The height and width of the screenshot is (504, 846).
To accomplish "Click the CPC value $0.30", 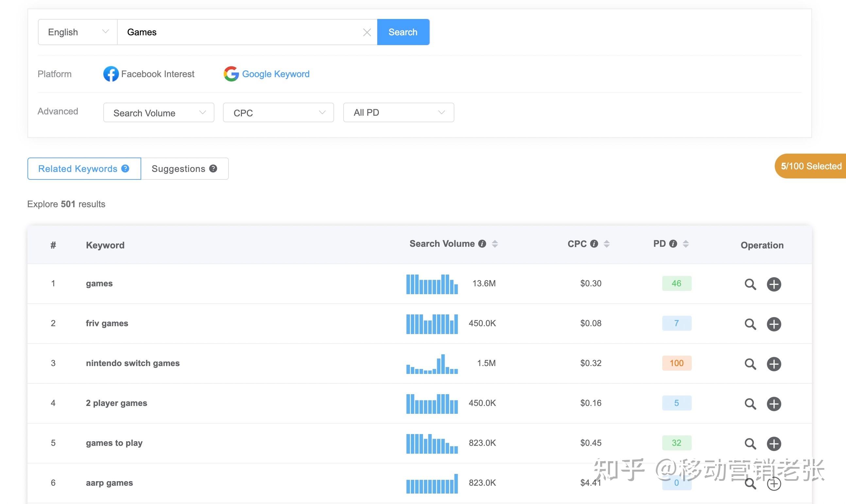I will point(591,283).
